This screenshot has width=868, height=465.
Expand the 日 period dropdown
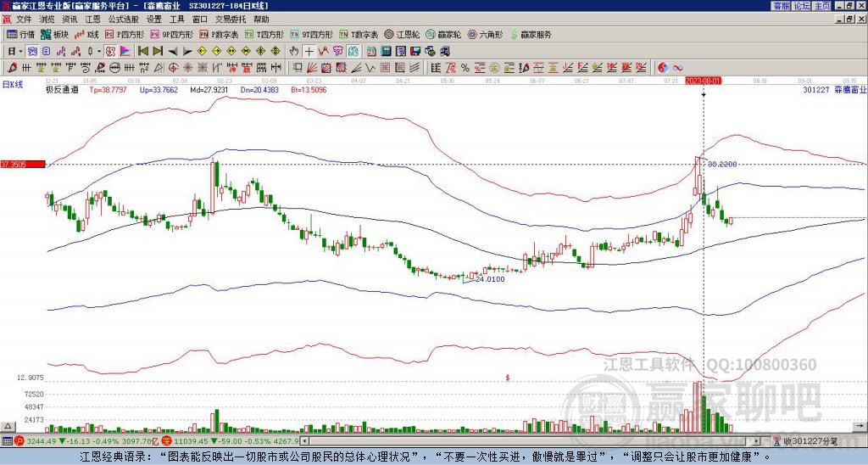20,51
